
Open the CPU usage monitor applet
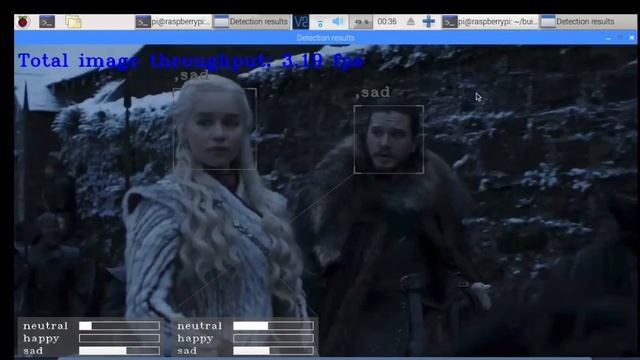pyautogui.click(x=361, y=22)
